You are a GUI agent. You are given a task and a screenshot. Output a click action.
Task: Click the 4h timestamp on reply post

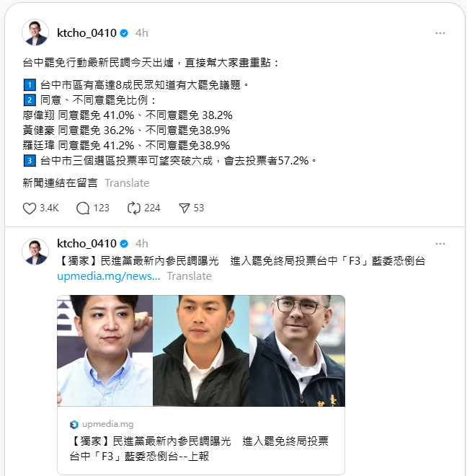coord(142,244)
